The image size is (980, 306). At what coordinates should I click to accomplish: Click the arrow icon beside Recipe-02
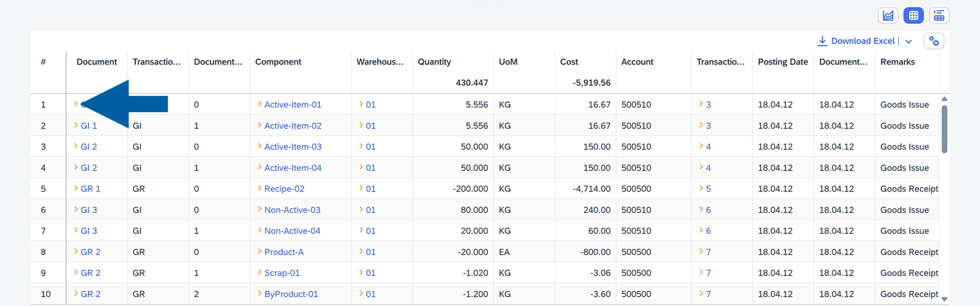[x=260, y=188]
